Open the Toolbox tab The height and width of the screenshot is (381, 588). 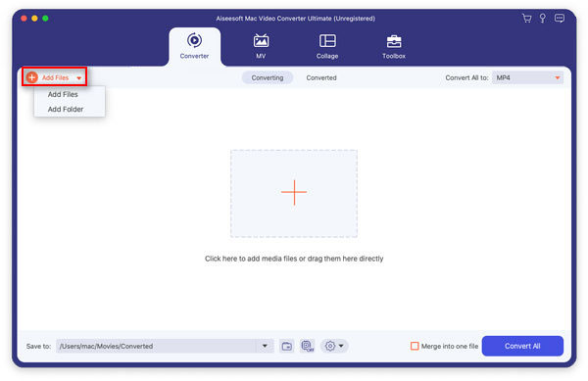[394, 46]
